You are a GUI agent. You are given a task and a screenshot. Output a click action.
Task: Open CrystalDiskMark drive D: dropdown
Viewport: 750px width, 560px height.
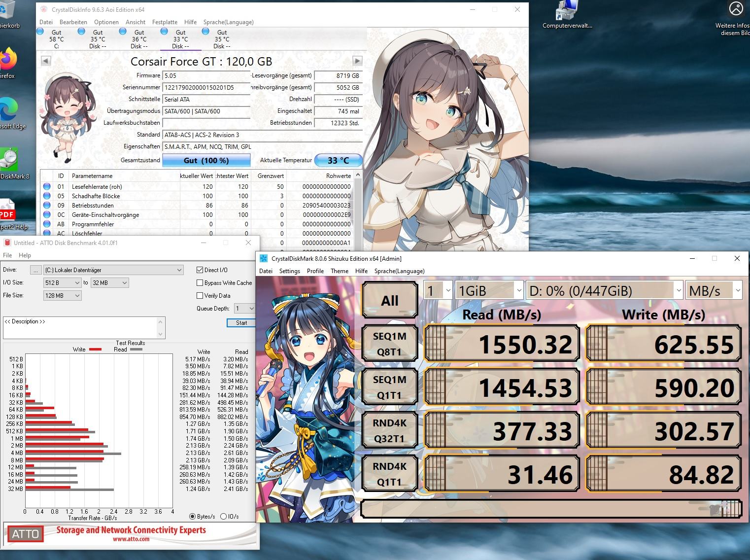[x=605, y=291]
